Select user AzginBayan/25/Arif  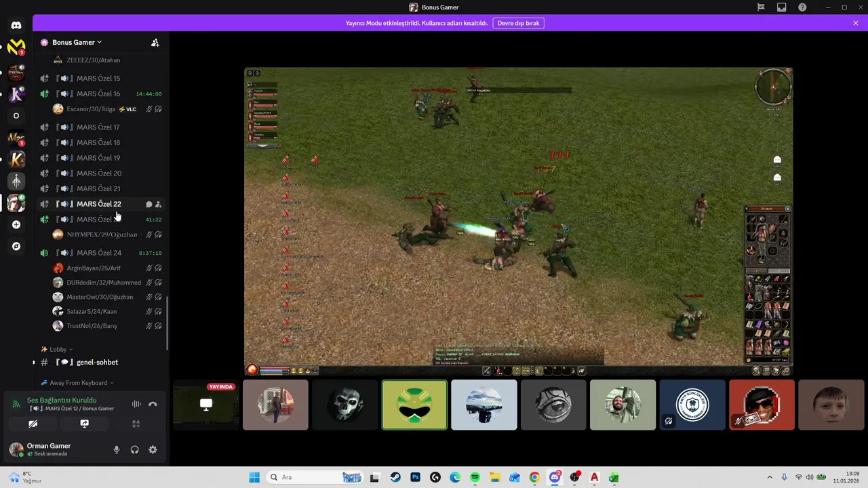click(x=107, y=268)
